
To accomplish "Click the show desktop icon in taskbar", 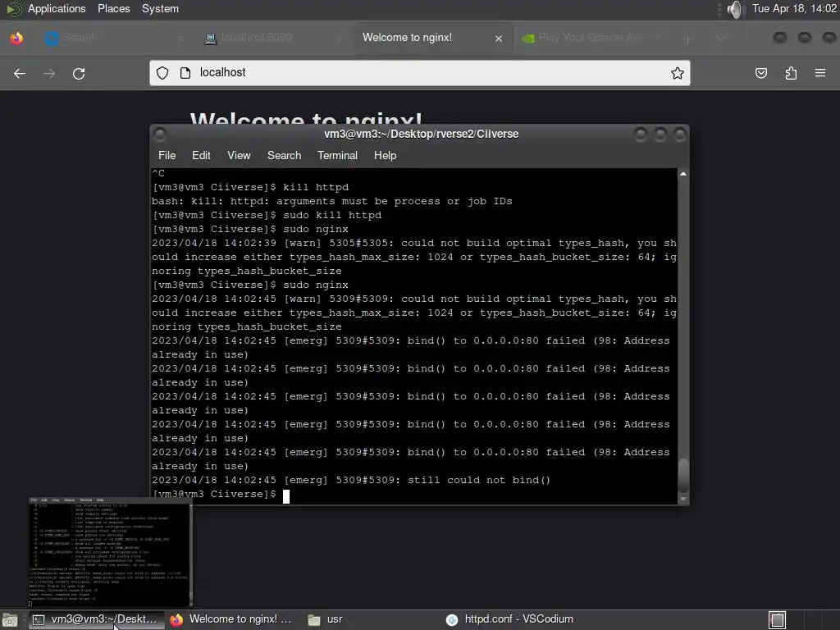I will 10,620.
